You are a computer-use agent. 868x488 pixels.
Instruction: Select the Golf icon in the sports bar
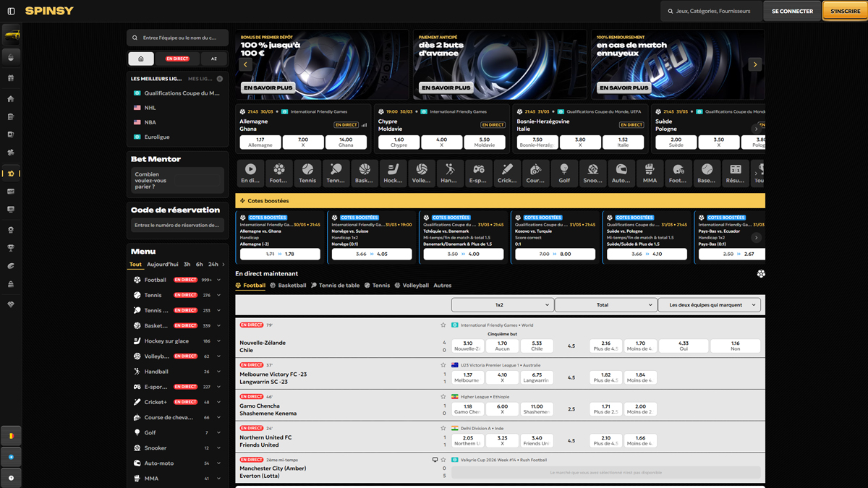click(x=564, y=173)
